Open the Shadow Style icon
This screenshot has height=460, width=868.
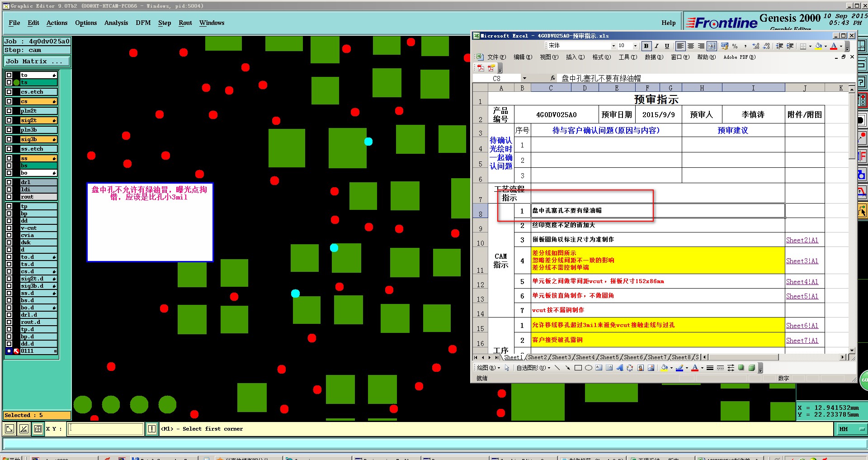741,368
